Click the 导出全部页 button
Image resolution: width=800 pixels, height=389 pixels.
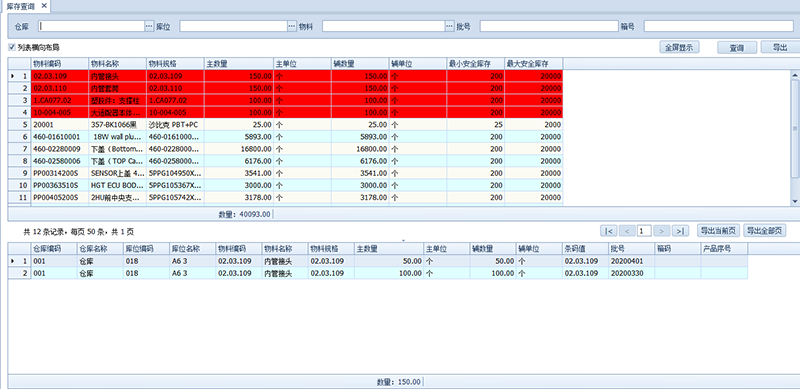point(765,231)
